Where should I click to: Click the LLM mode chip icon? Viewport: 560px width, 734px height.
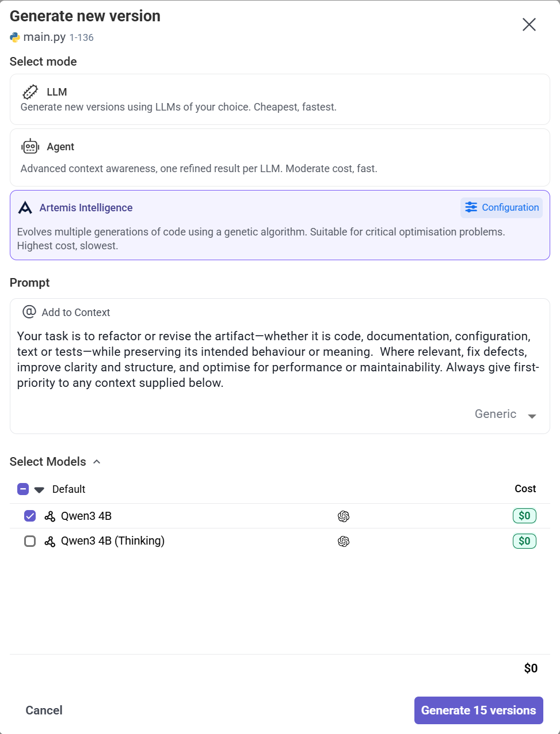click(x=30, y=92)
